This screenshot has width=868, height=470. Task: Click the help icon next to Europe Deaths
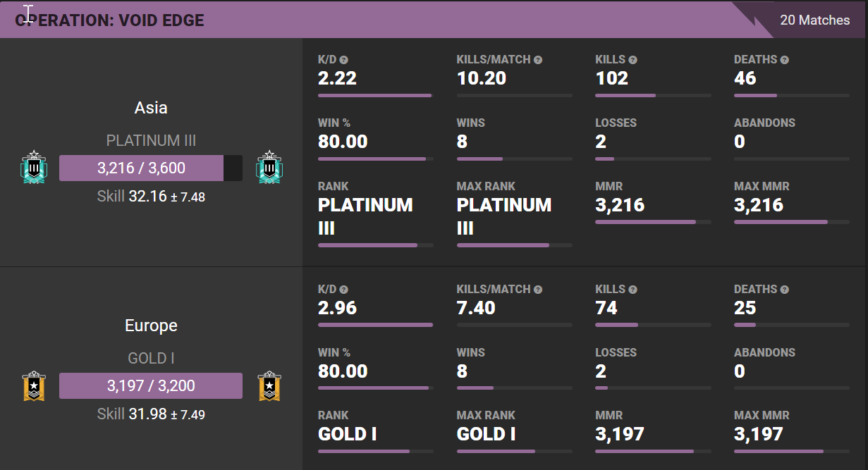click(x=784, y=290)
